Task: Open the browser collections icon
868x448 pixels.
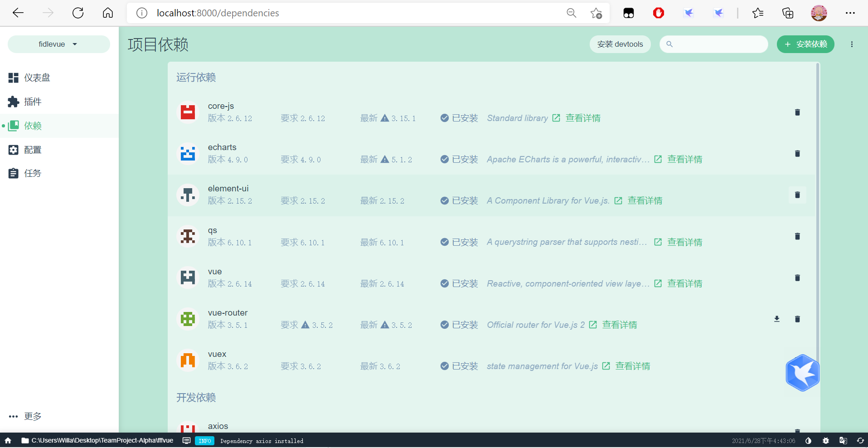Action: 788,13
